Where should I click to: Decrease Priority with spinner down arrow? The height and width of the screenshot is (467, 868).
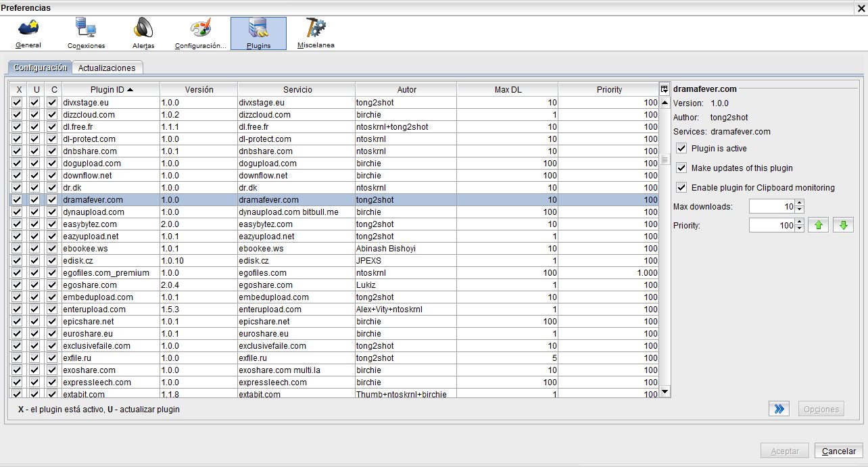click(800, 229)
